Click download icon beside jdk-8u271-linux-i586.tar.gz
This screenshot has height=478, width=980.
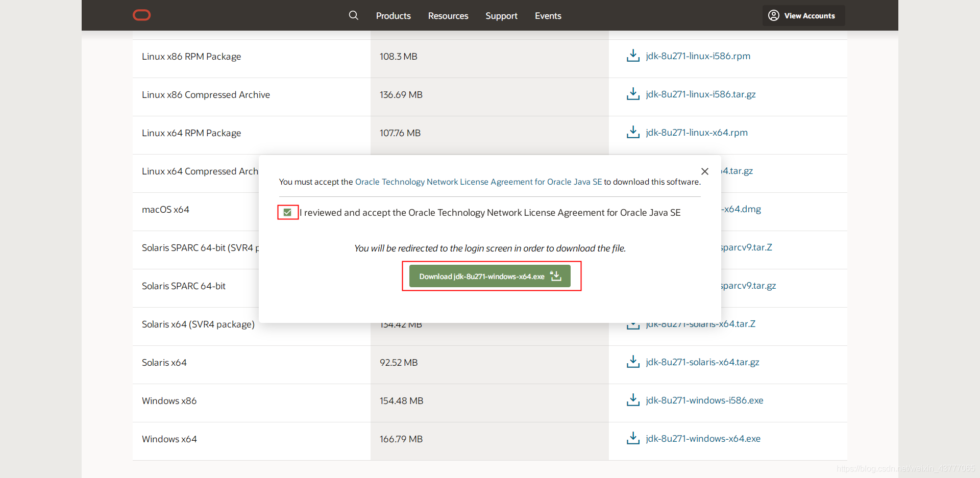pos(633,94)
